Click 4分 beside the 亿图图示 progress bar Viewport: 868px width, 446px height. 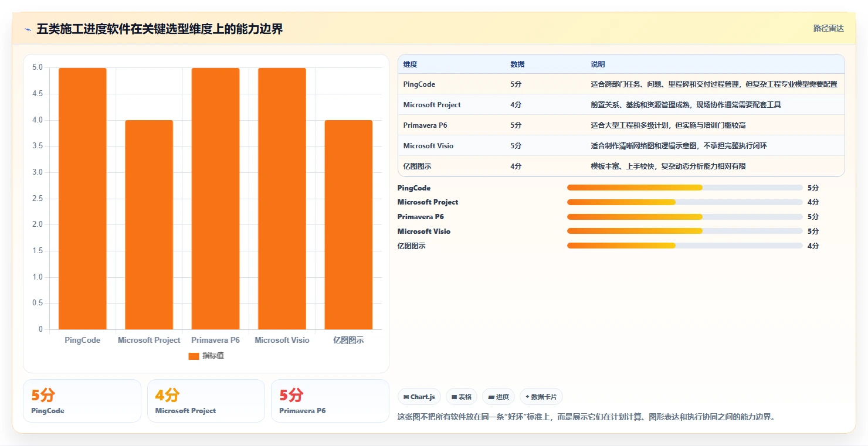tap(813, 246)
